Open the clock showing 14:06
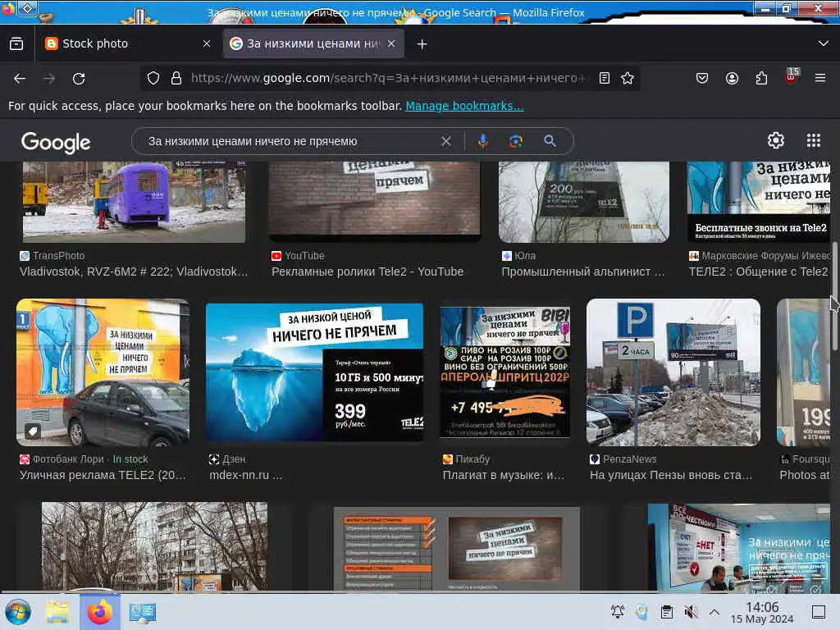This screenshot has height=630, width=840. point(762,612)
